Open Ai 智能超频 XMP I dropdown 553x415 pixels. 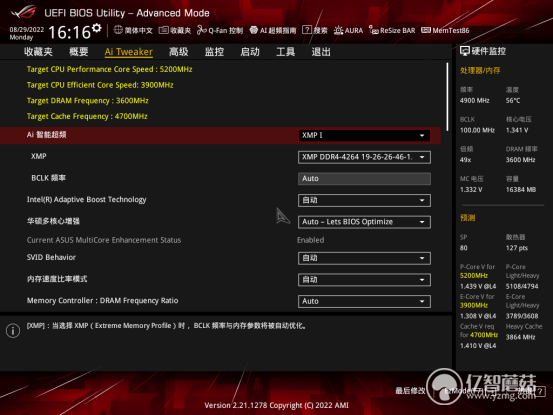364,135
